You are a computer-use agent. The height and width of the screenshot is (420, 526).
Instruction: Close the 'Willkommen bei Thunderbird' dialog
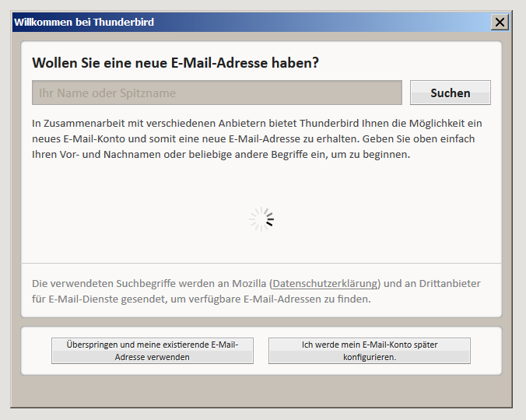(500, 22)
